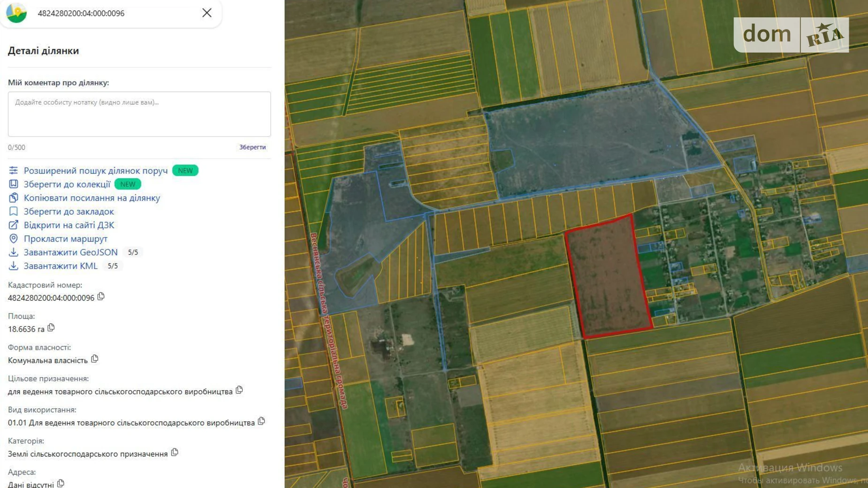
Task: Click the bookmark icon for Зберегти до закладок
Action: [14, 211]
